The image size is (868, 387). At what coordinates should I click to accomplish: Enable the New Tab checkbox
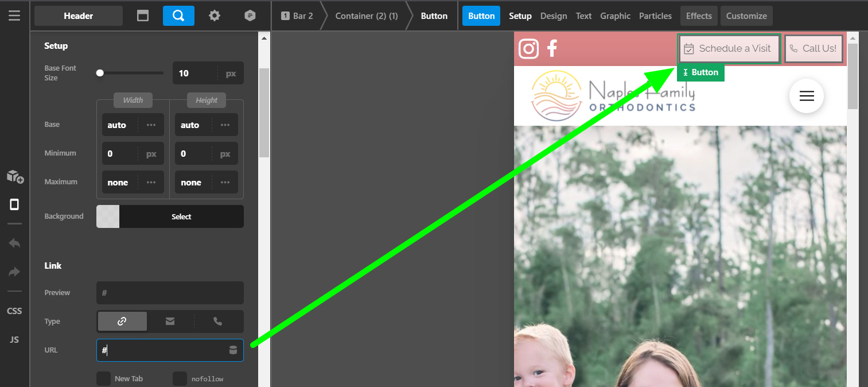coord(104,379)
